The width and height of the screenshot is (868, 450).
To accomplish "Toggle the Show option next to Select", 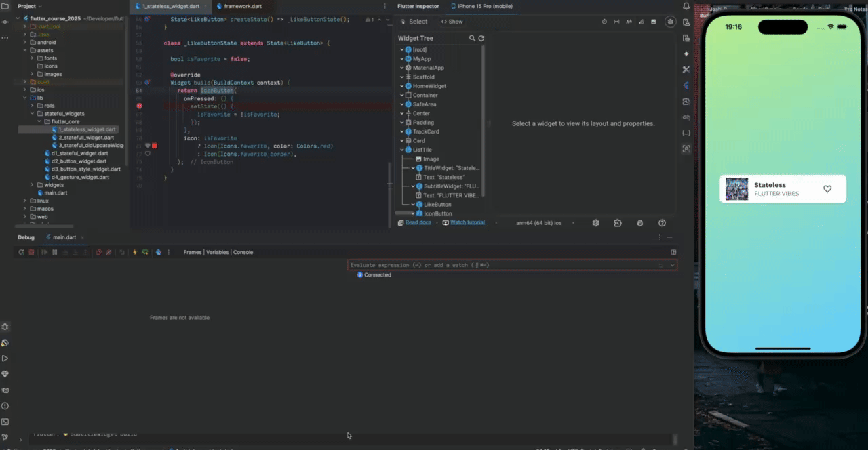I will click(x=452, y=21).
